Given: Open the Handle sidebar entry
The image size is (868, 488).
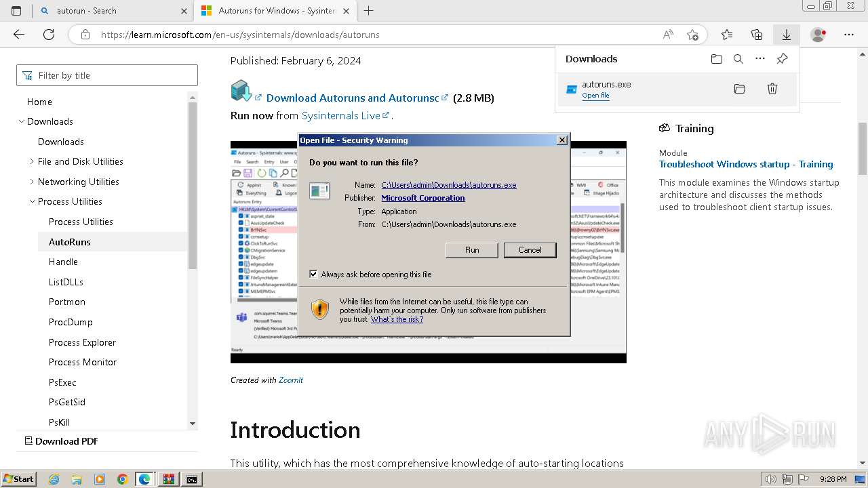Looking at the screenshot, I should (x=63, y=262).
